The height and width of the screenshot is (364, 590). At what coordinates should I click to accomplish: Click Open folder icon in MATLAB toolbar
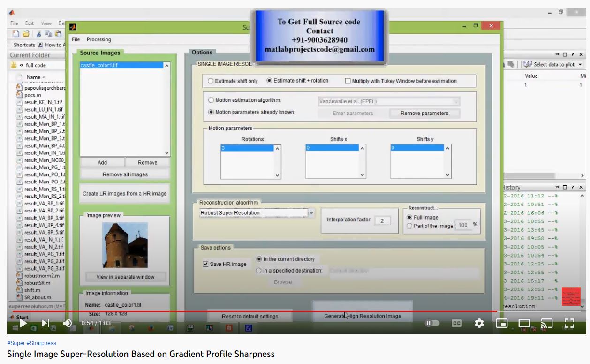(26, 33)
